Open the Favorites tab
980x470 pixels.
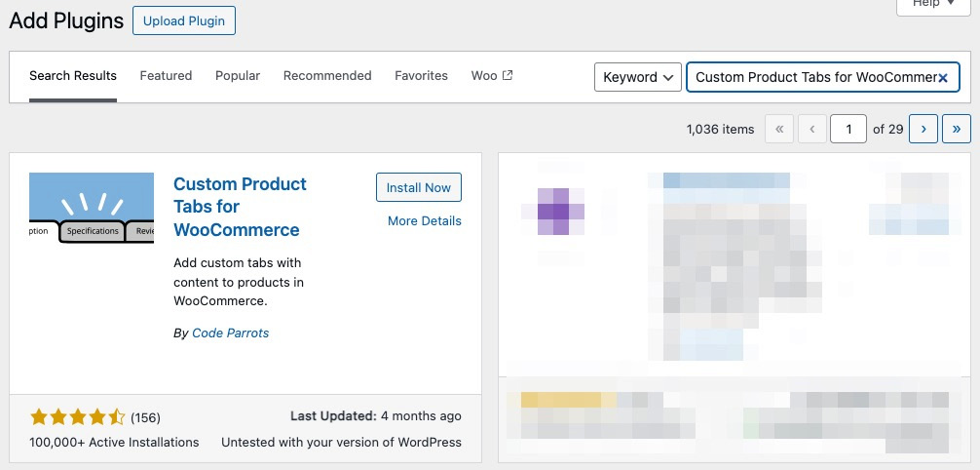tap(421, 76)
